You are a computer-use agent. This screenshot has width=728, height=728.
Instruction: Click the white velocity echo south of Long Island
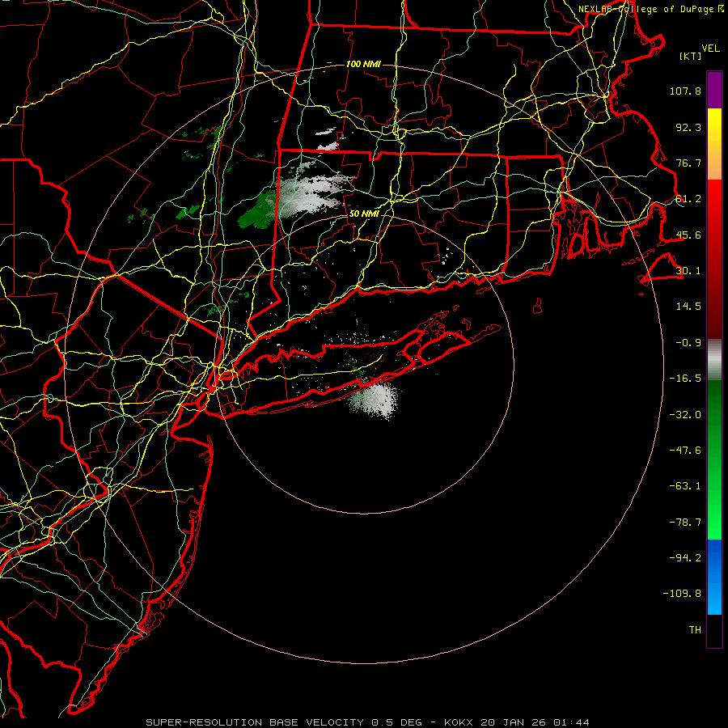pyautogui.click(x=375, y=400)
